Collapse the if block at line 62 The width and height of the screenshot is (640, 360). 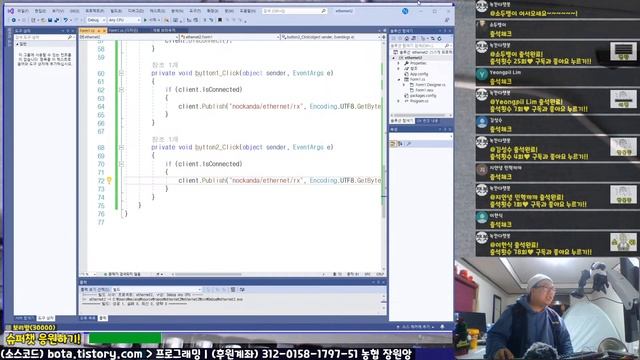[121, 89]
